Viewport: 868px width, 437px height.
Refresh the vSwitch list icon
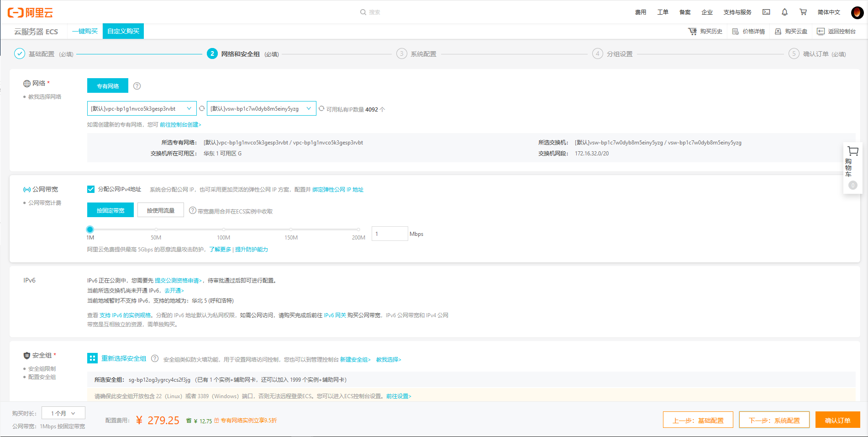tap(321, 108)
